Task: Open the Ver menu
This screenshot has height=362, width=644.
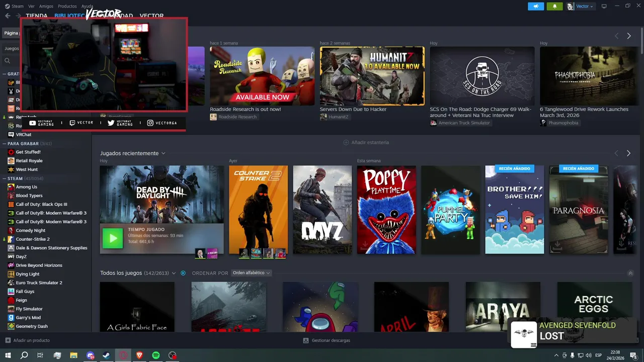Action: point(31,6)
